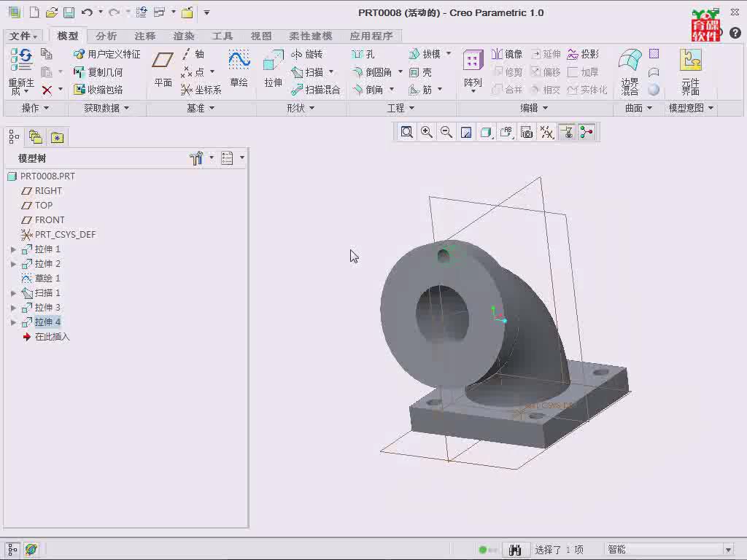This screenshot has width=747, height=560.
Task: Click the find binoculars icon in status bar
Action: [514, 550]
